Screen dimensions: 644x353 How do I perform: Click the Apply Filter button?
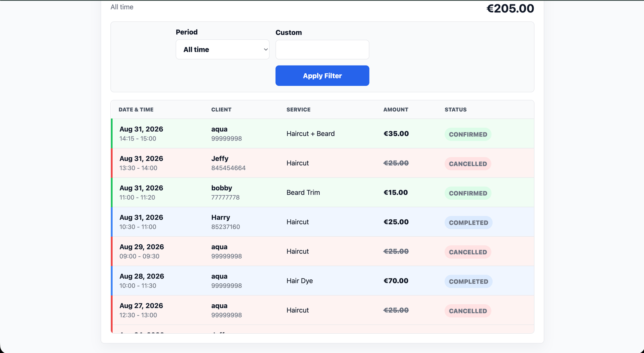[322, 76]
